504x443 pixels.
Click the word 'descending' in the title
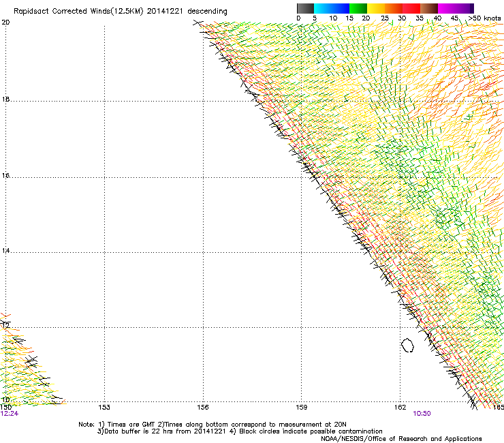[207, 12]
